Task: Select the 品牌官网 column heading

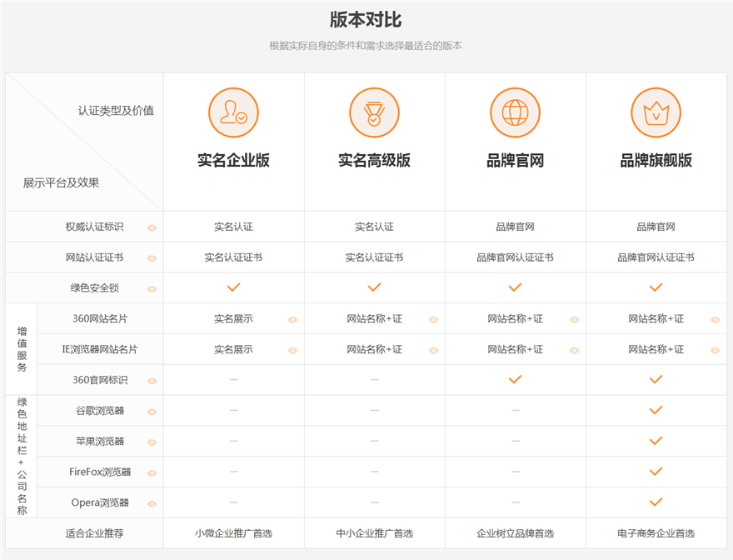Action: click(515, 161)
